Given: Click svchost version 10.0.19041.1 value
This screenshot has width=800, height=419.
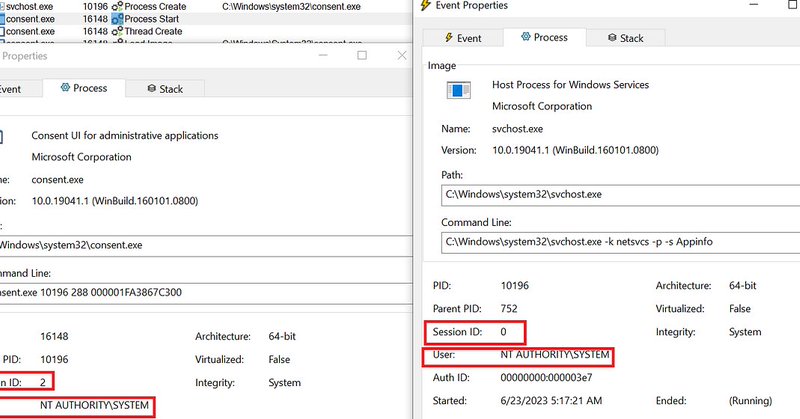Looking at the screenshot, I should [576, 150].
